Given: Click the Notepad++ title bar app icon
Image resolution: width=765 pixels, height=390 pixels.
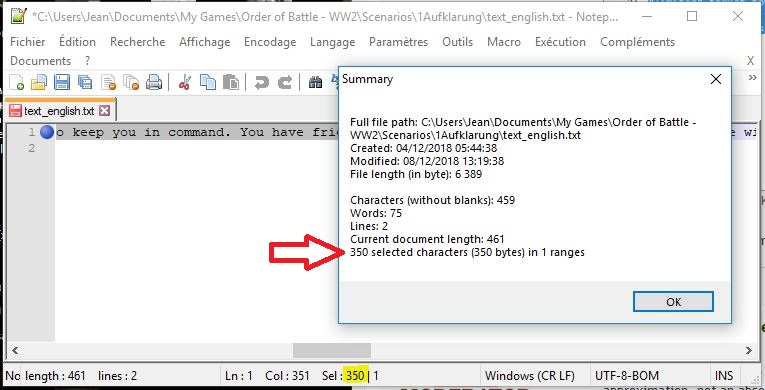Looking at the screenshot, I should click(18, 16).
